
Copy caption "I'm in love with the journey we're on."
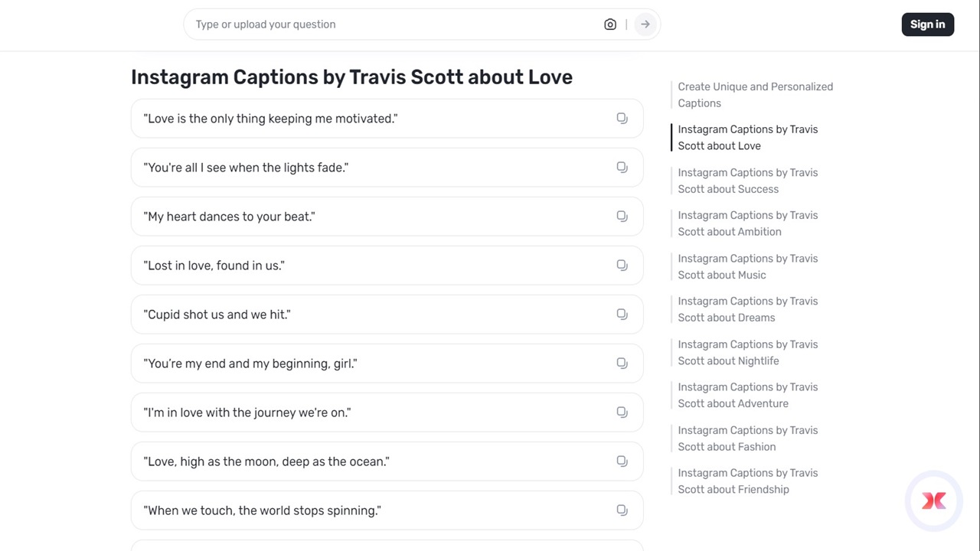pyautogui.click(x=622, y=412)
